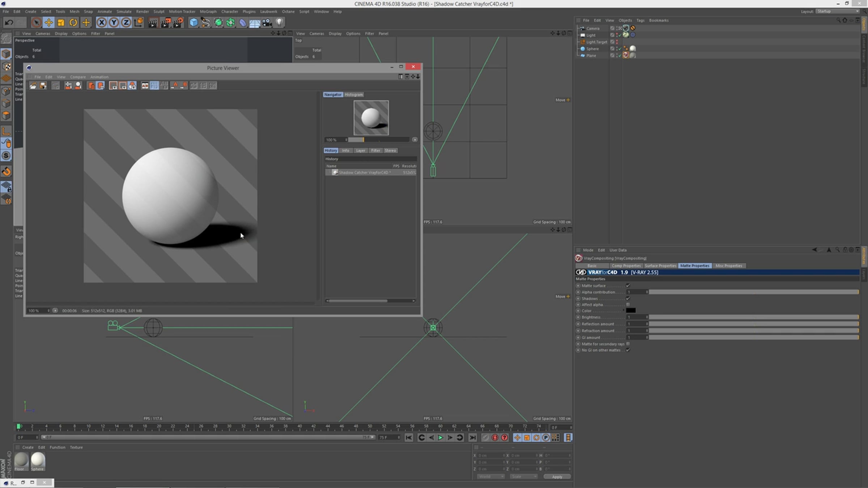Switch to the Misc Properties tab
Image resolution: width=868 pixels, height=488 pixels.
(x=728, y=266)
